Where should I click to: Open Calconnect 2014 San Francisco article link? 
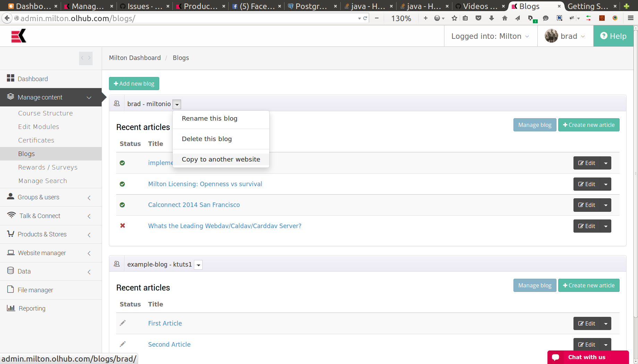194,205
